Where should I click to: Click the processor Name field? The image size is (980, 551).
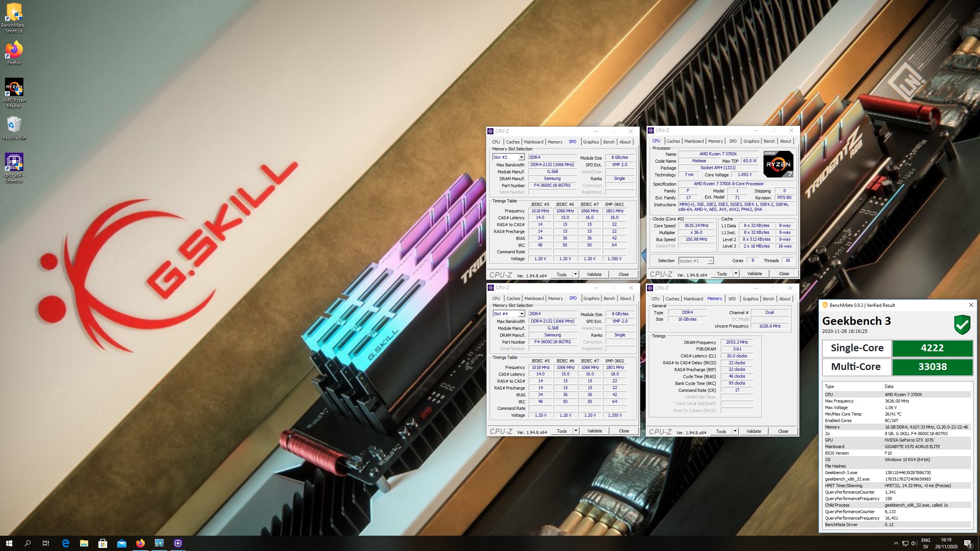[718, 154]
